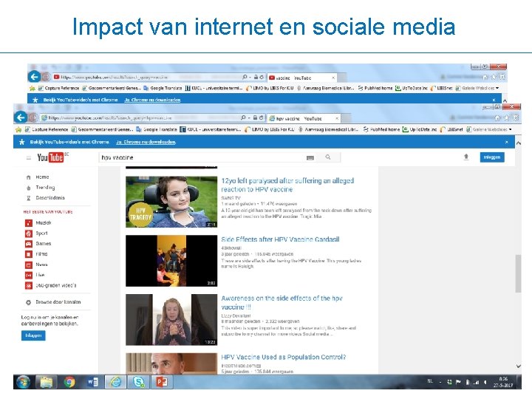
Task: Open PowerPoint from taskbar
Action: coord(162,382)
